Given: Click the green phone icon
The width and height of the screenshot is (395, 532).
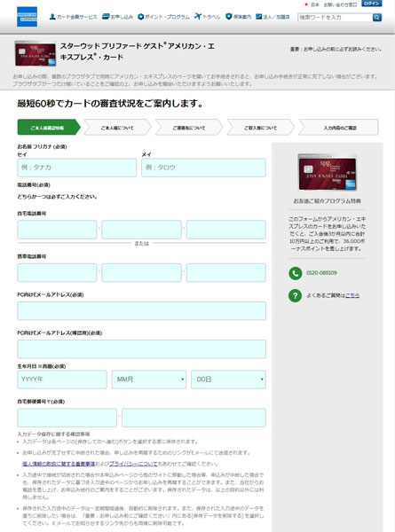Looking at the screenshot, I should 296,273.
